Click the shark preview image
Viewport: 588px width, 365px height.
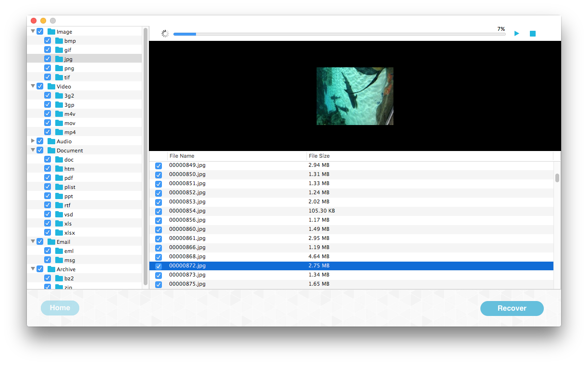355,96
